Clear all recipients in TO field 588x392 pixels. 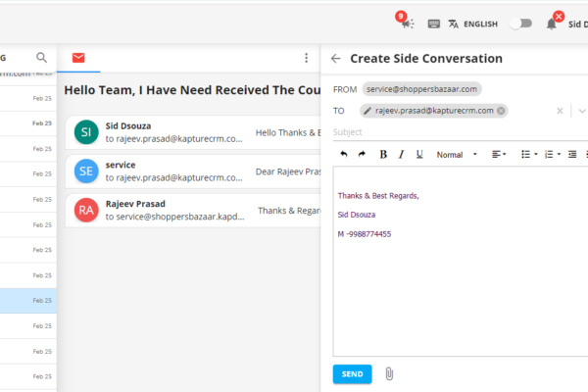(x=560, y=111)
